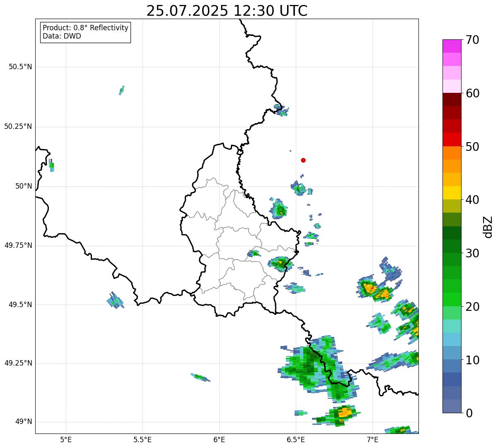The image size is (498, 448).
Task: Click the radar echo near 50.1°N 4.9°E
Action: (51, 165)
